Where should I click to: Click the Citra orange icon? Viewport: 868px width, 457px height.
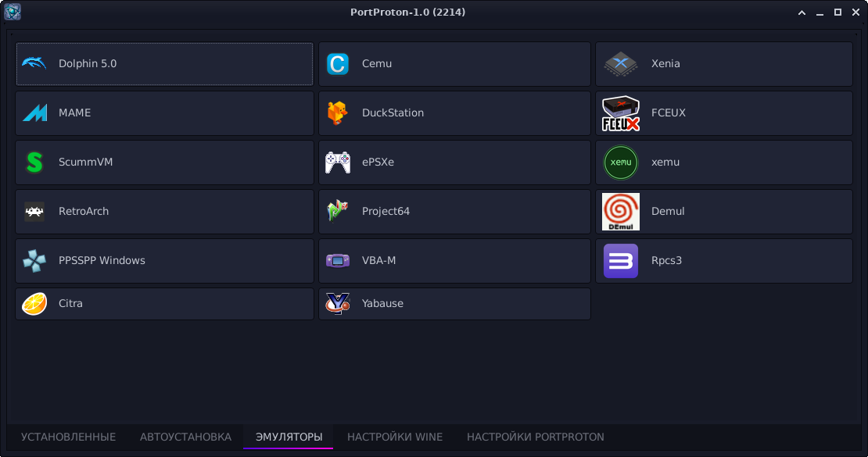click(34, 304)
